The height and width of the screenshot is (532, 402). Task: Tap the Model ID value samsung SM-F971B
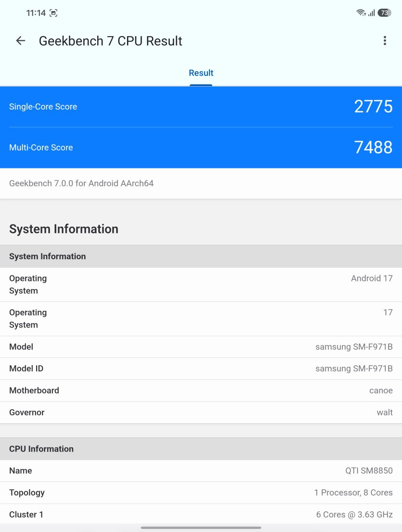click(354, 368)
